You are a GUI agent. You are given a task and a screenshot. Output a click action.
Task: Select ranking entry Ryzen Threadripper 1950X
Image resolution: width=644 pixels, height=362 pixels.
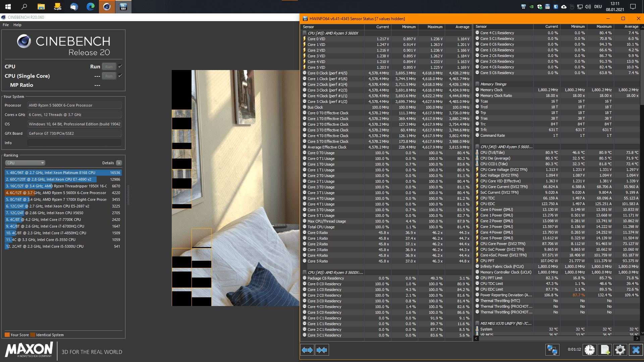[63, 186]
